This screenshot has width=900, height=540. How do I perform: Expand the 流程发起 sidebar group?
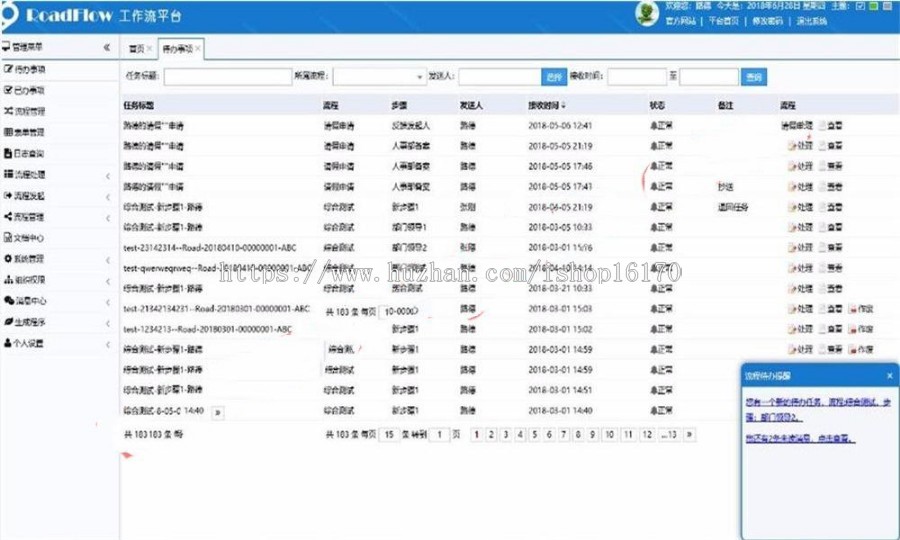pyautogui.click(x=108, y=197)
